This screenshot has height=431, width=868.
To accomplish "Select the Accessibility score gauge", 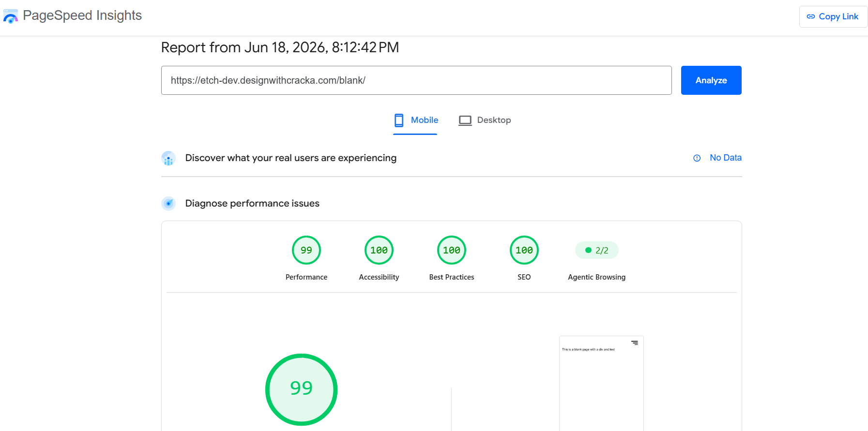I will [x=379, y=250].
